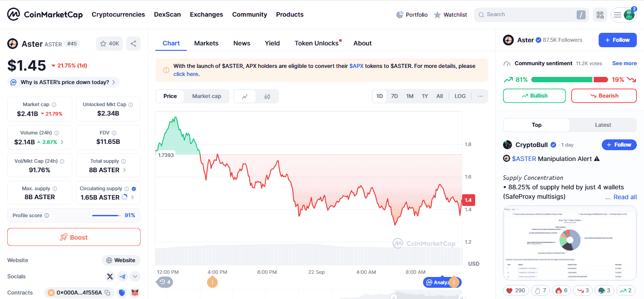Switch to candlestick chart view
Viewport: 644px width, 299px height.
[x=267, y=96]
